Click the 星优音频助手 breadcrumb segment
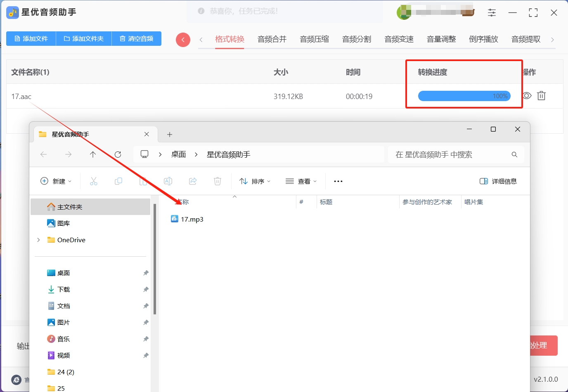568x392 pixels. click(x=228, y=154)
